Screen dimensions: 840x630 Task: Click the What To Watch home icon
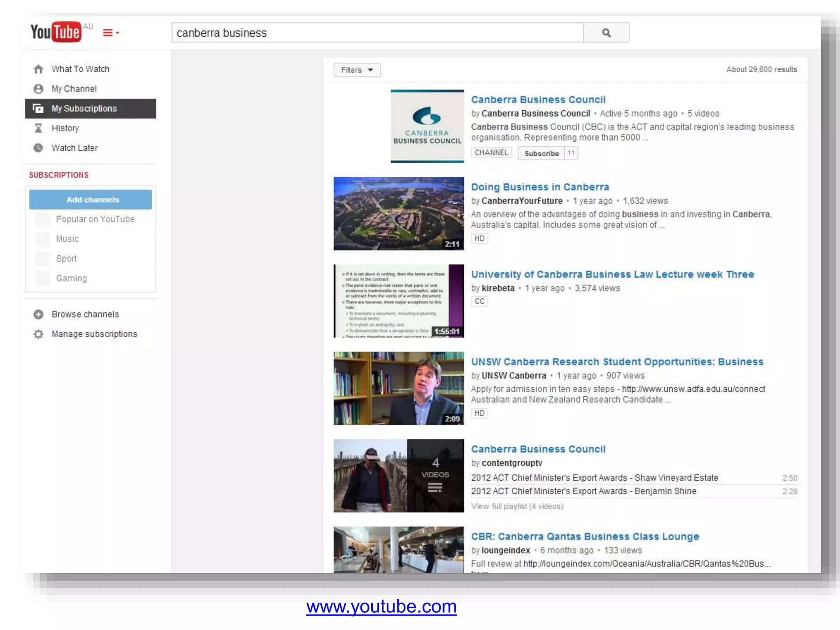(39, 69)
